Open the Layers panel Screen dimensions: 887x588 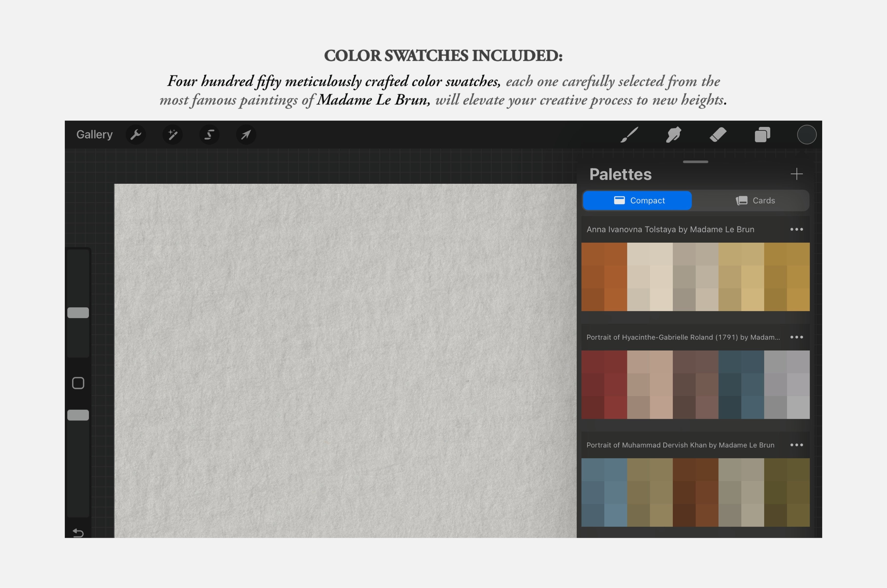(762, 135)
